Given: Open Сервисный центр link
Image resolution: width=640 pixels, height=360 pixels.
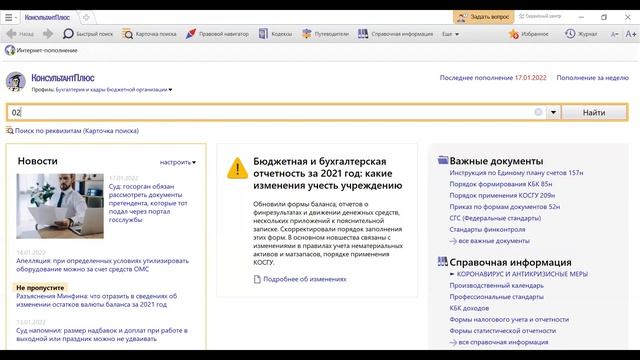Looking at the screenshot, I should tap(540, 16).
